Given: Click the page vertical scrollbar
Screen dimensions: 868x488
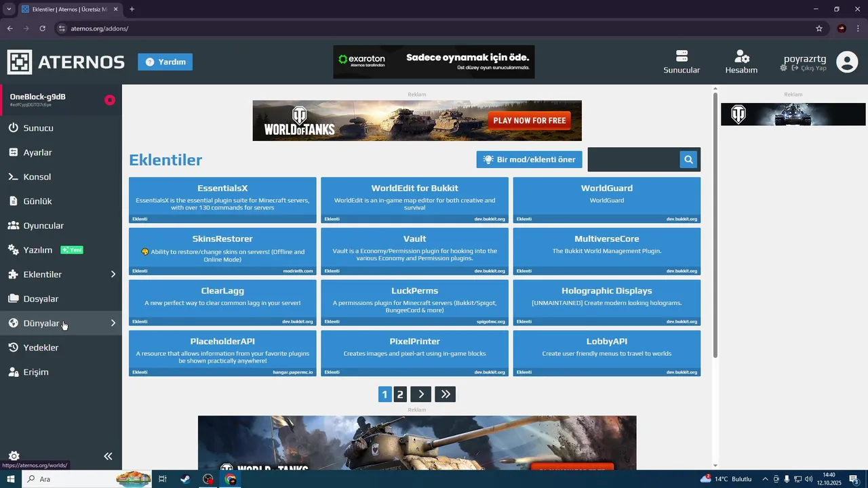Looking at the screenshot, I should pyautogui.click(x=715, y=225).
